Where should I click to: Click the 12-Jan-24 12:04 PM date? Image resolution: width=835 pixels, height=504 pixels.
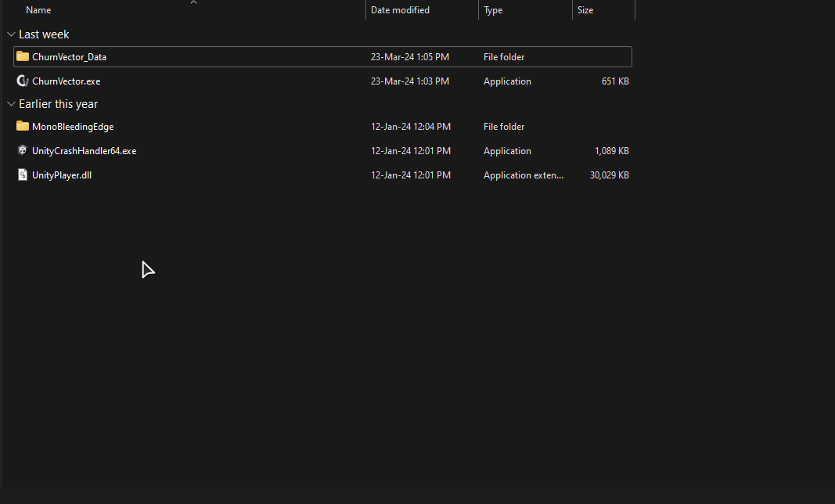point(411,127)
